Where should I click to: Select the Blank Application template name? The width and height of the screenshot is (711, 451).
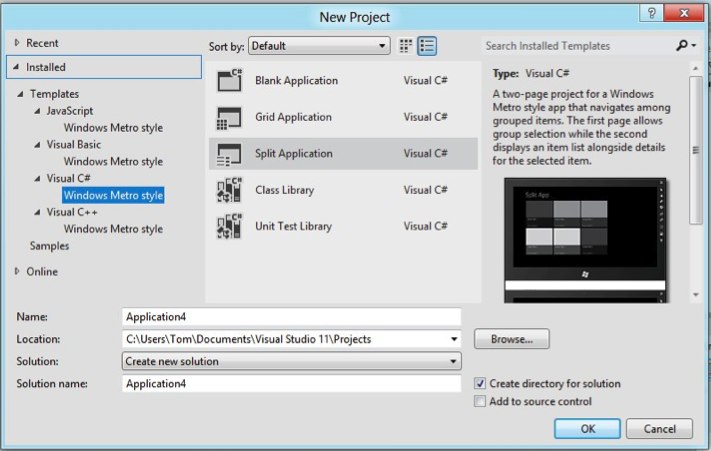(x=297, y=80)
